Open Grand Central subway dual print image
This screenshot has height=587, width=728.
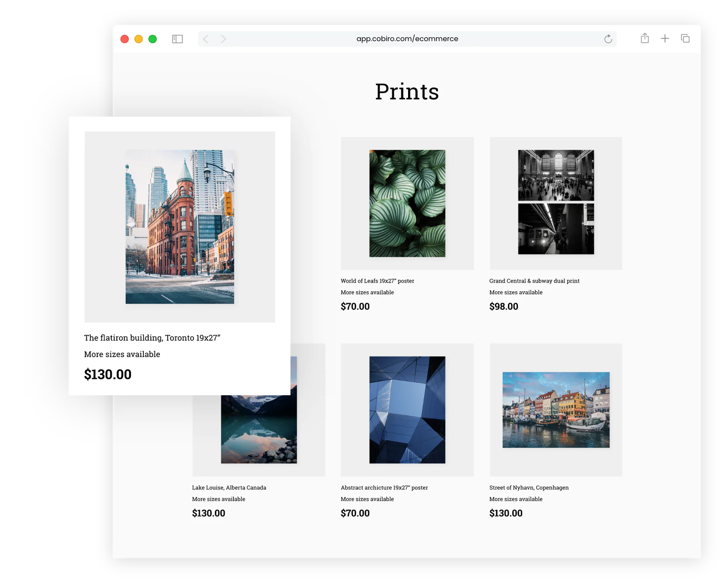click(x=556, y=203)
